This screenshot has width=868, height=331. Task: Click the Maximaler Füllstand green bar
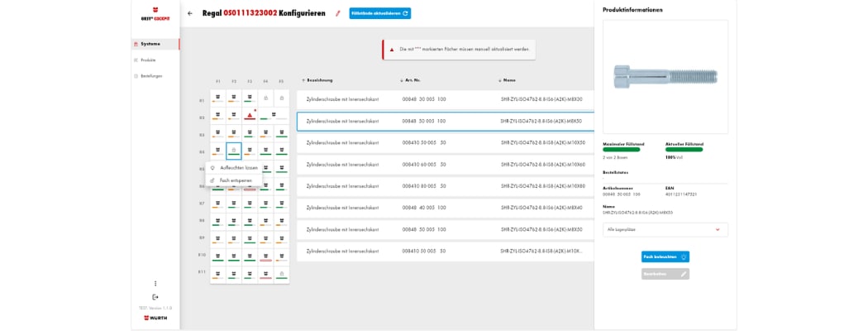click(x=622, y=150)
